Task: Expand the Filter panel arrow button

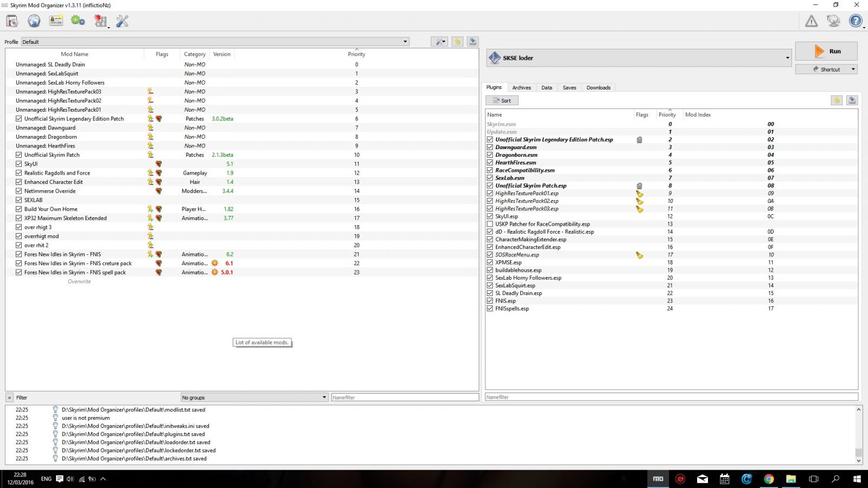Action: (x=9, y=397)
